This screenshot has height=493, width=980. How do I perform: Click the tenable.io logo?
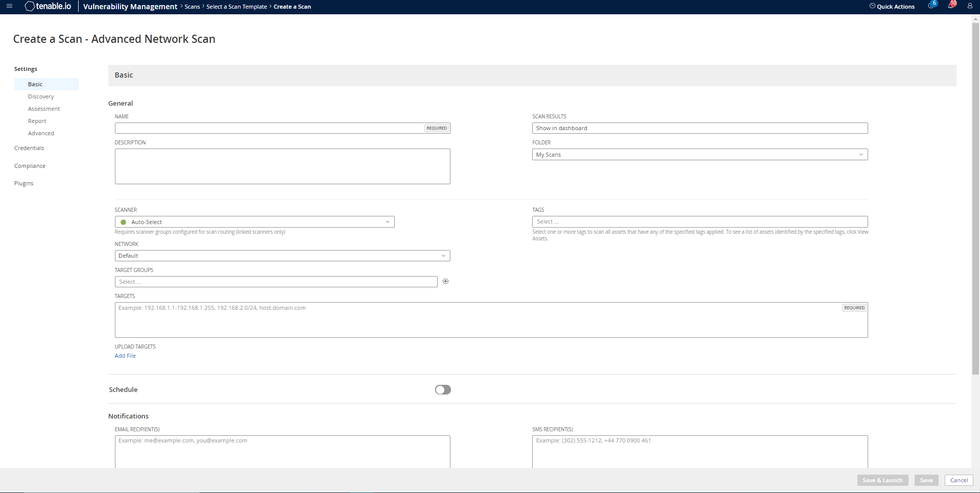48,7
